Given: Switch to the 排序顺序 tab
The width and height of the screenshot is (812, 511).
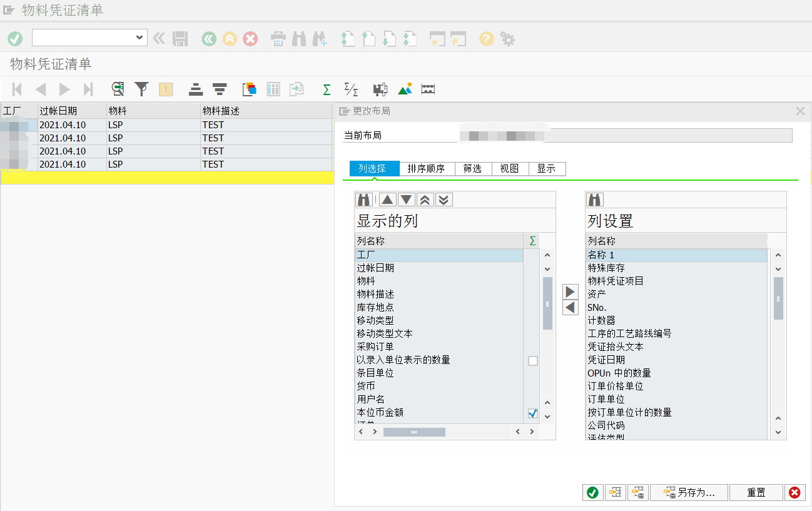Looking at the screenshot, I should (x=428, y=168).
